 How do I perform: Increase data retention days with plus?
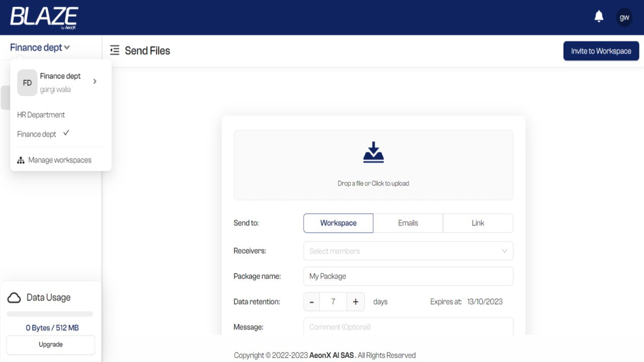click(x=356, y=302)
